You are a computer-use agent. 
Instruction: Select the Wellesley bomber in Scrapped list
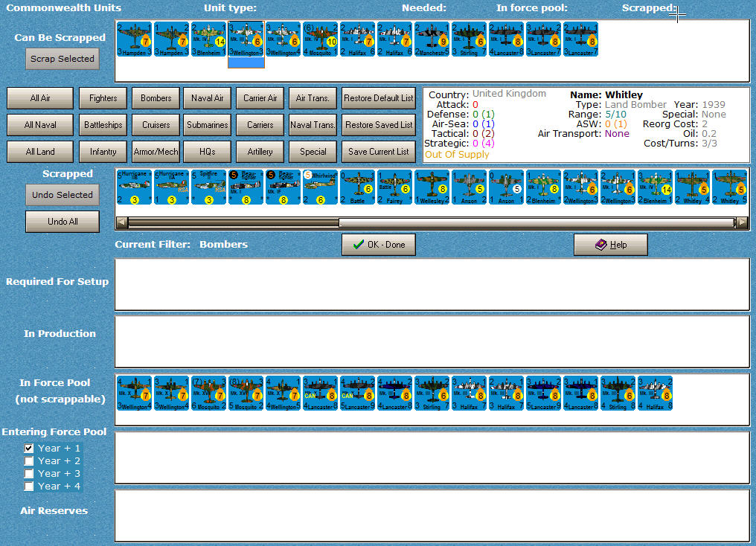pyautogui.click(x=432, y=187)
